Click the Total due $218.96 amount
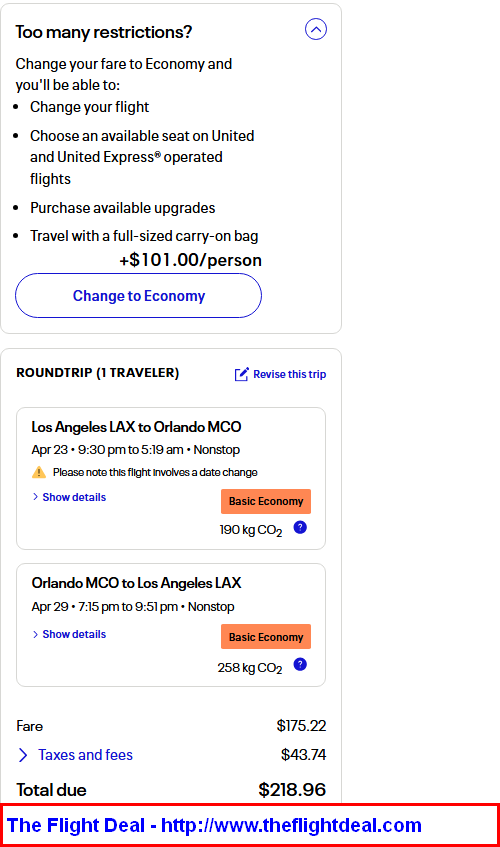This screenshot has width=500, height=847. pos(292,790)
